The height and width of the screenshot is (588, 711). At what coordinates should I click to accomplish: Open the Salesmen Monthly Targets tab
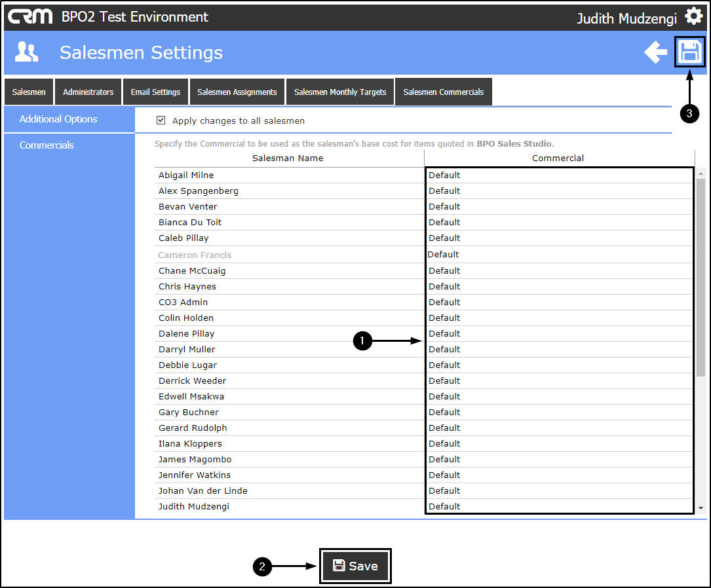pos(340,92)
